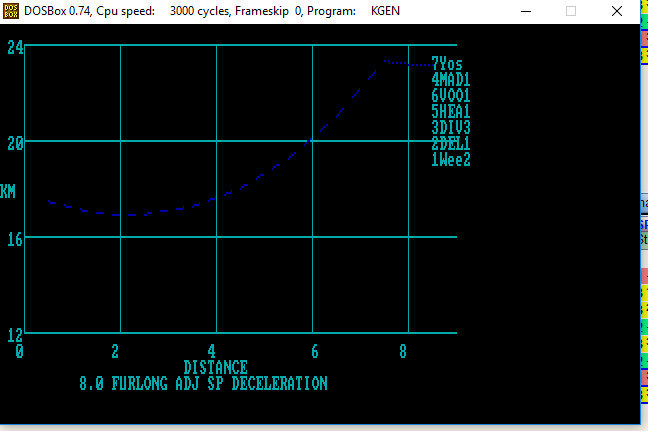The width and height of the screenshot is (648, 431).
Task: Select the 4MAD1 legend entry
Action: pyautogui.click(x=450, y=80)
